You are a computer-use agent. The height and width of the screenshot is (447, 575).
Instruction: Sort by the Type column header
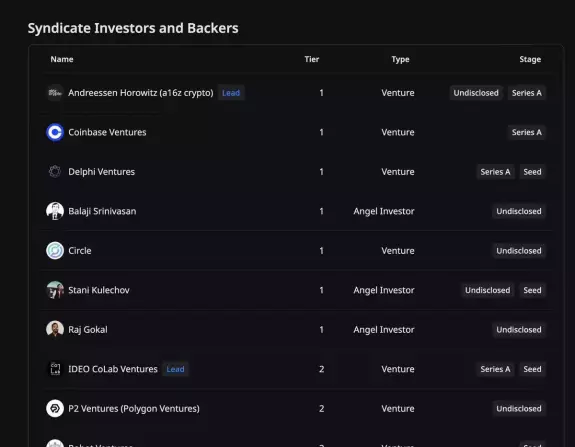(x=400, y=59)
